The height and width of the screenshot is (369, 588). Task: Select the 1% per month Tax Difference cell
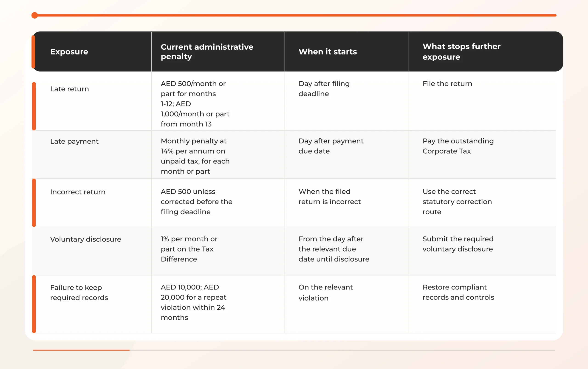(x=189, y=249)
